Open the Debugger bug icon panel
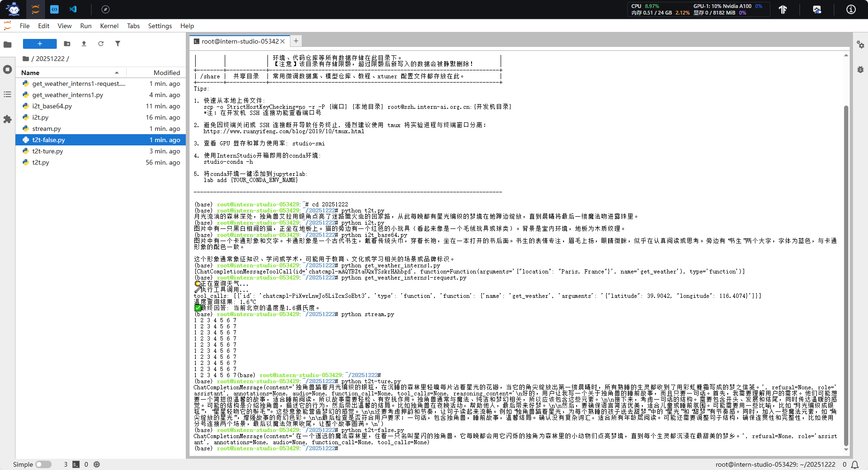 (x=860, y=69)
